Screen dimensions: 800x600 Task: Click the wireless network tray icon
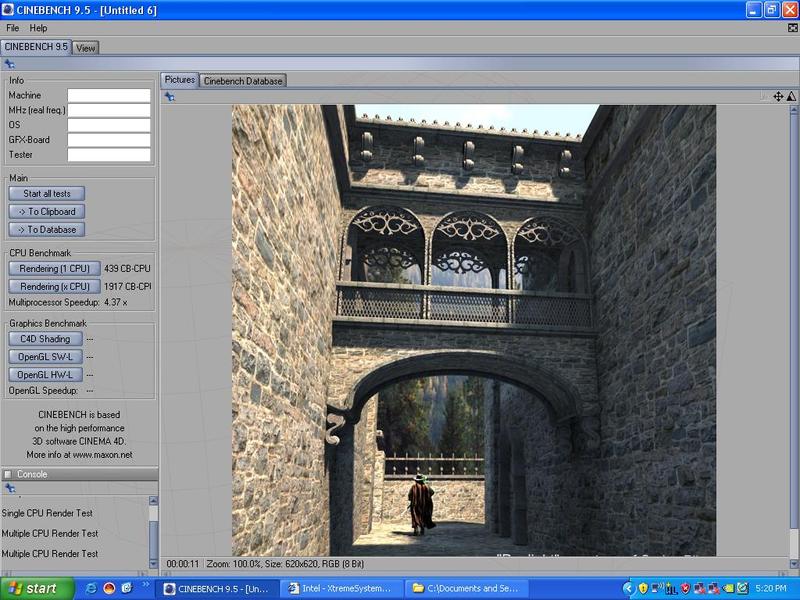657,588
